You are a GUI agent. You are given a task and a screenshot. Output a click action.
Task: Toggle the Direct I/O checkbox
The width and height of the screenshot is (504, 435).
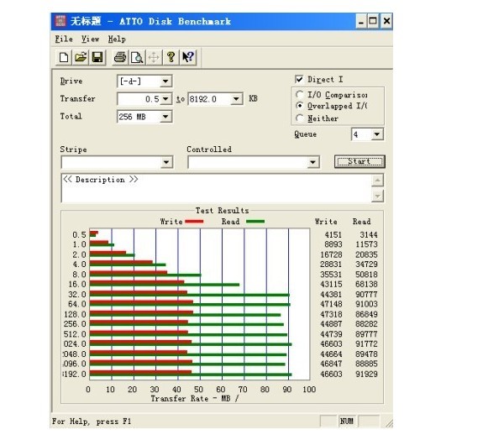coord(300,80)
